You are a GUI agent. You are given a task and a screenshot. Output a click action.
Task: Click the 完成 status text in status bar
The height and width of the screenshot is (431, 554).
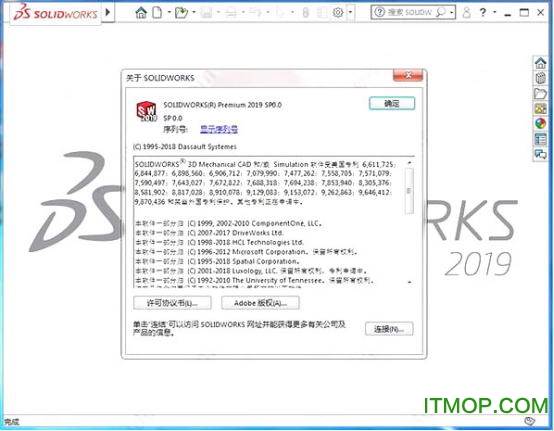point(12,422)
